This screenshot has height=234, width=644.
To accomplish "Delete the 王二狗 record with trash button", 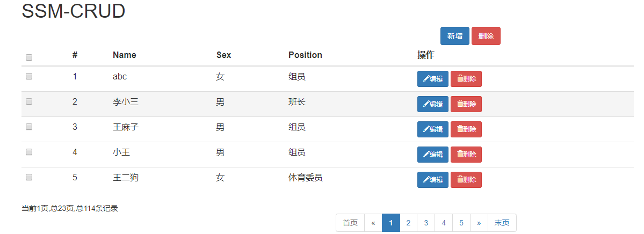I will click(466, 179).
